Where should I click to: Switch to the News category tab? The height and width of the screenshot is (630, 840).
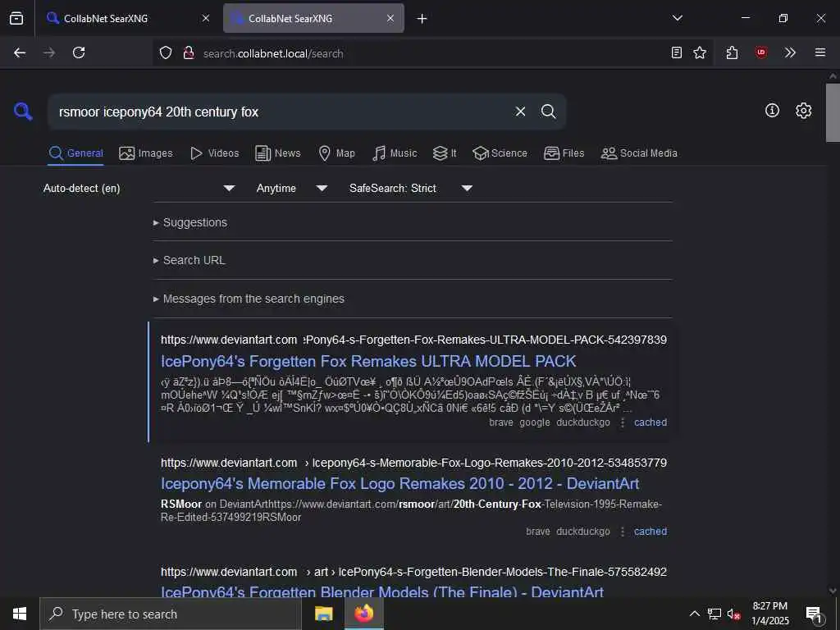click(278, 153)
